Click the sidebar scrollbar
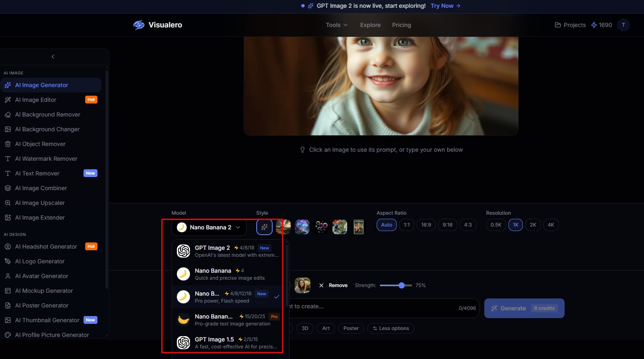Screen dimensions: 644x359 pyautogui.click(x=107, y=180)
